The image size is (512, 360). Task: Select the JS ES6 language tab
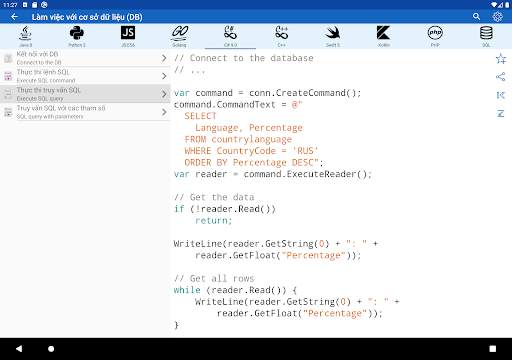click(x=128, y=36)
